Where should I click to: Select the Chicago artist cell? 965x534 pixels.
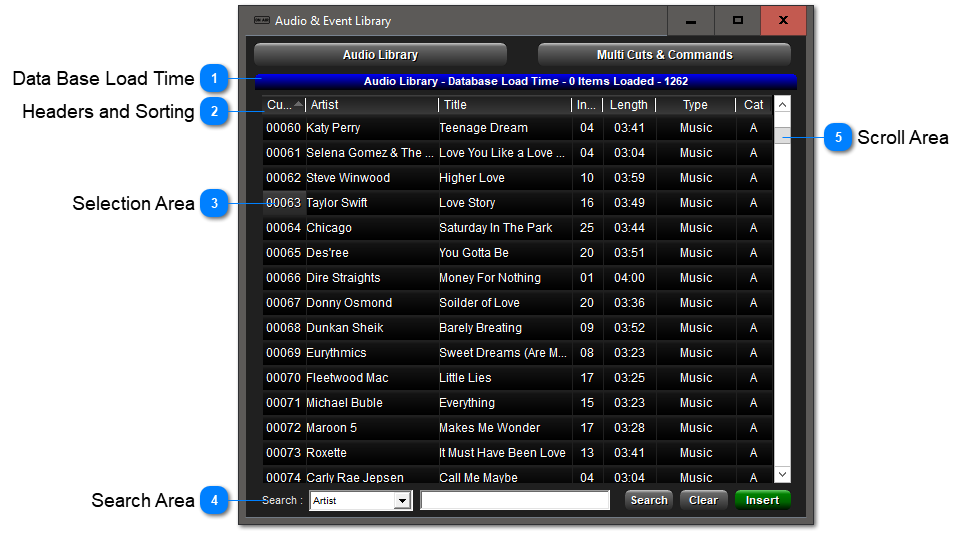coord(371,228)
